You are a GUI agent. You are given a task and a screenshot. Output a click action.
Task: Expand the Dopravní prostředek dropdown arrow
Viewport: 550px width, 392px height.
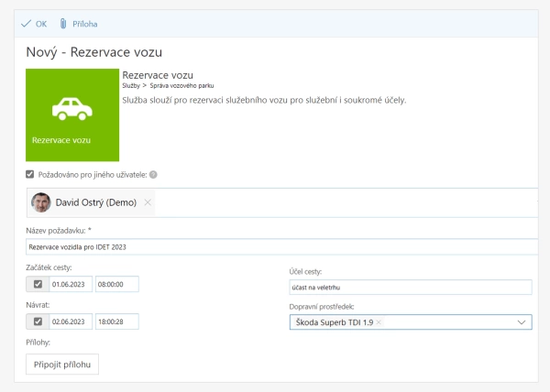coord(522,322)
